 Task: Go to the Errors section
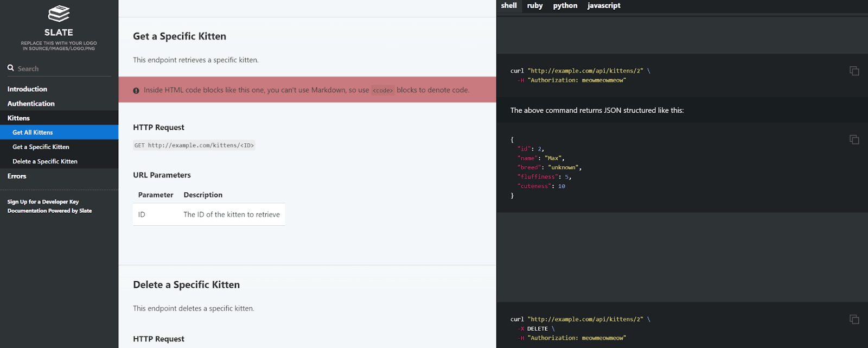17,176
